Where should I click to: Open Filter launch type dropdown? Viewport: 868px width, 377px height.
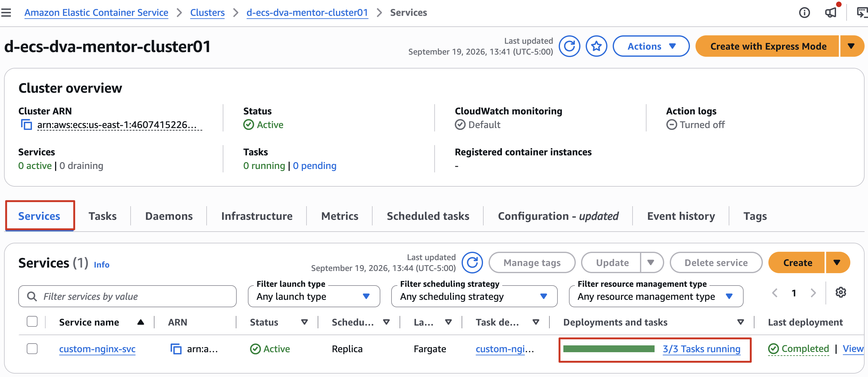click(314, 296)
